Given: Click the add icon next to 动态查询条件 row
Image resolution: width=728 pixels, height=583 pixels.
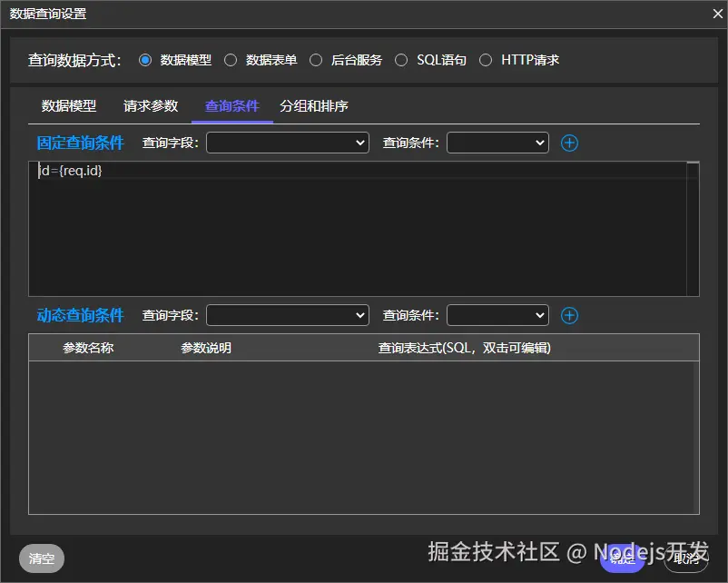Looking at the screenshot, I should tap(569, 315).
